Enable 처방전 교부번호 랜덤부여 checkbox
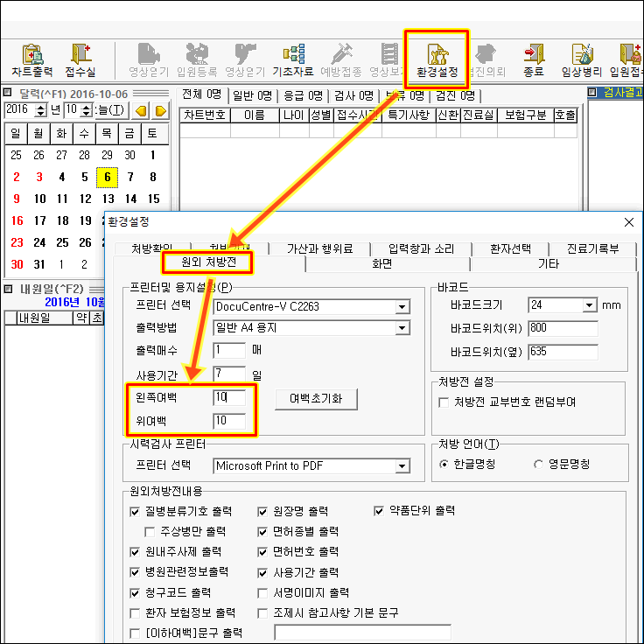Screen dimensions: 644x644 click(444, 402)
